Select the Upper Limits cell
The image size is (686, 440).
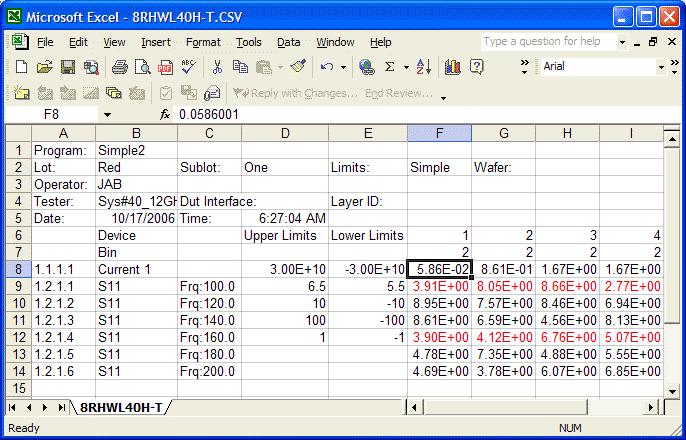(285, 235)
